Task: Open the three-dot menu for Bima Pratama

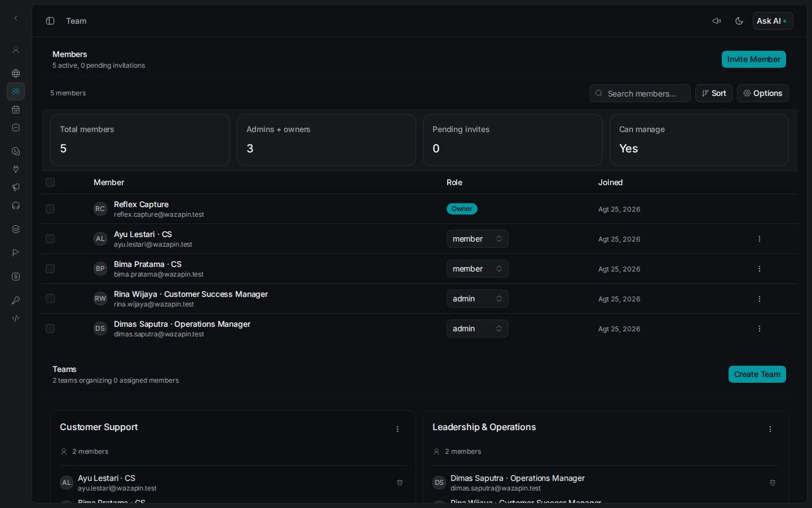Action: (760, 269)
